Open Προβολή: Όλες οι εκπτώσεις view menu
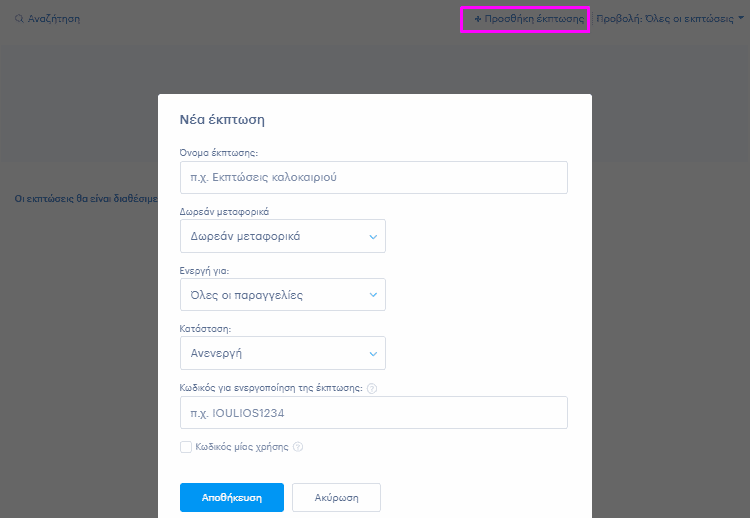 pos(670,19)
